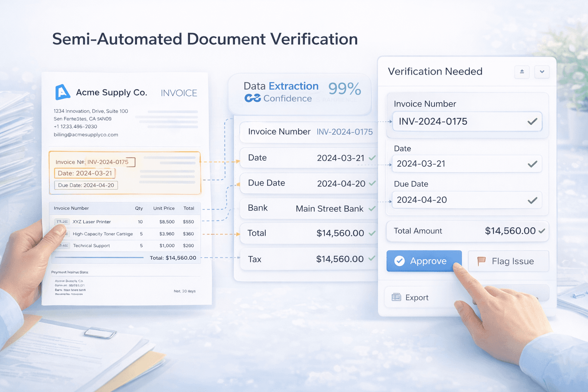Click the Acme Supply Co. logo icon
Screen dimensions: 588x392
(x=62, y=92)
